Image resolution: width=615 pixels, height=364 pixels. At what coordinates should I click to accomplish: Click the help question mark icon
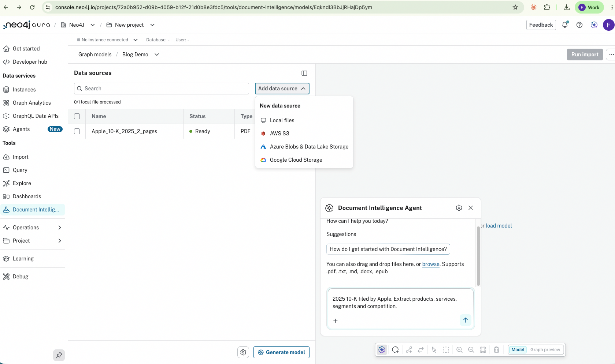[579, 25]
